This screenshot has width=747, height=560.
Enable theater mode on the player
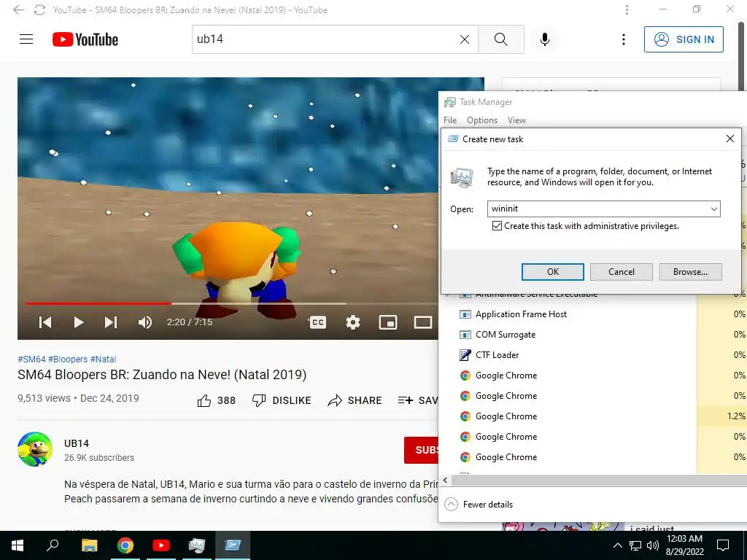pos(422,322)
